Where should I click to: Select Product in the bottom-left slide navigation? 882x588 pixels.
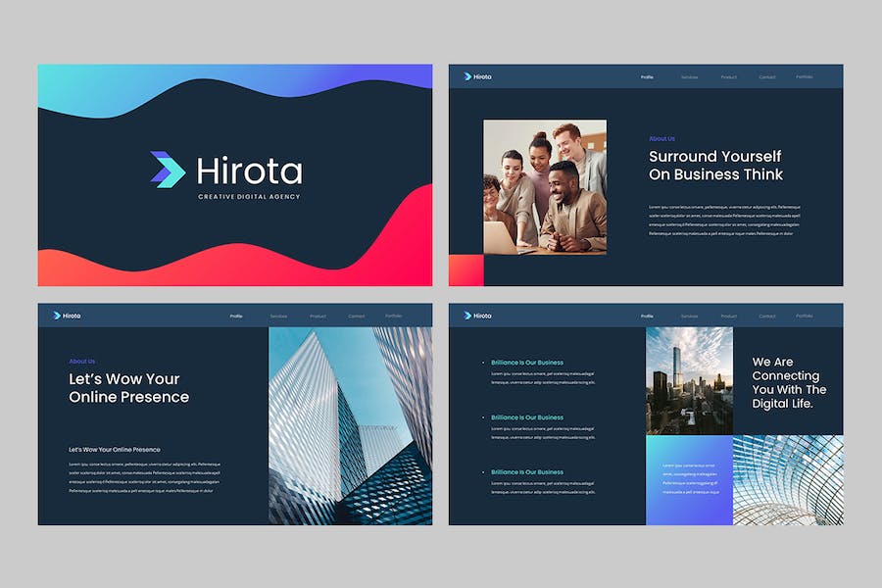pos(318,316)
